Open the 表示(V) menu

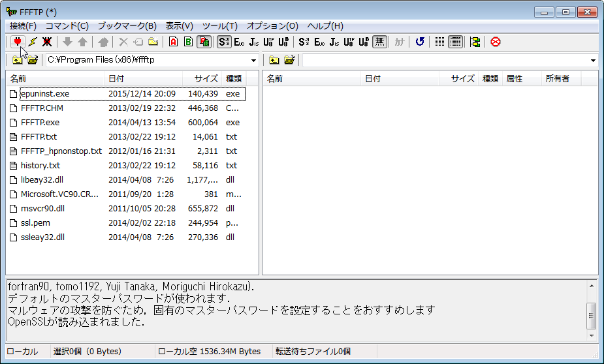(179, 26)
